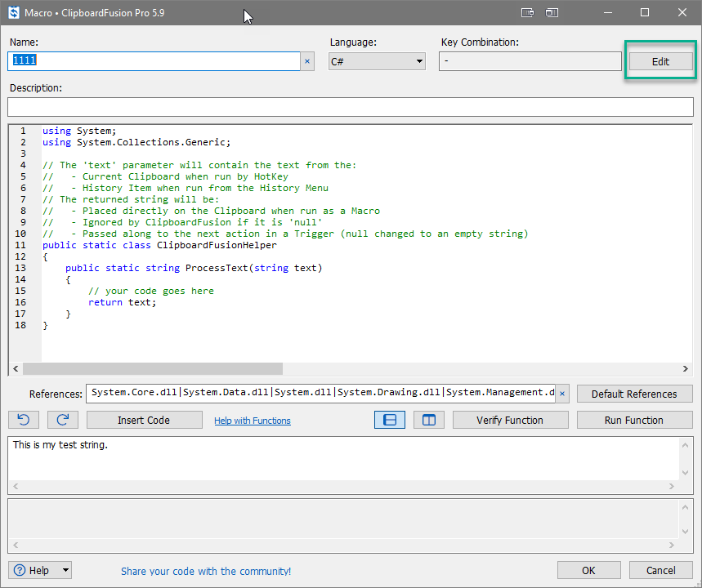This screenshot has width=702, height=588.
Task: Click the second monitor-span icon in title bar
Action: point(552,12)
